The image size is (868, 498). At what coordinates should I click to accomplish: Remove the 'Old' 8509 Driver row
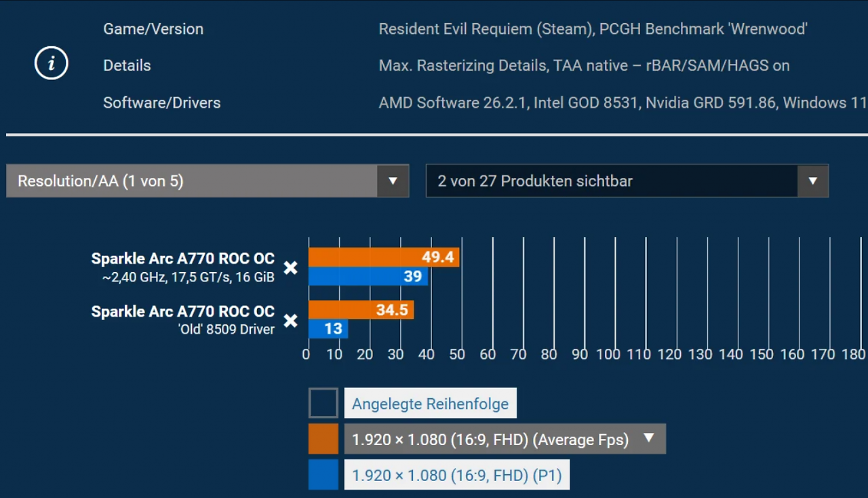(x=290, y=320)
